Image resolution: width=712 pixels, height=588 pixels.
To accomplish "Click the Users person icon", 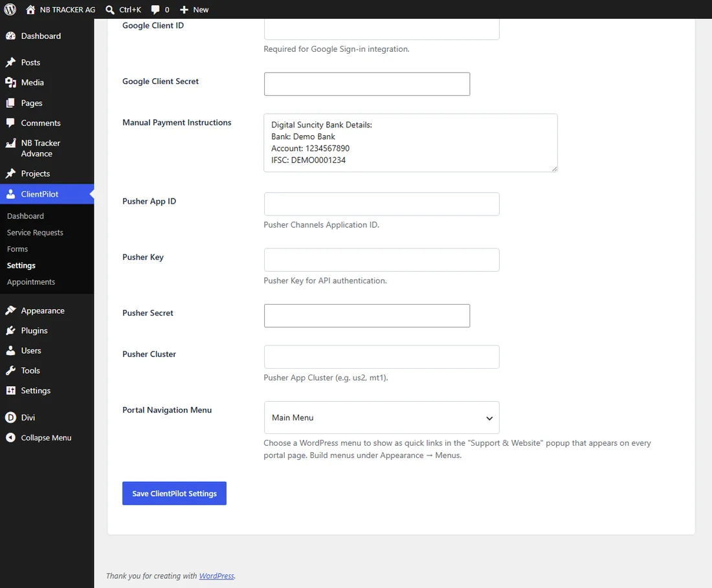I will tap(11, 350).
